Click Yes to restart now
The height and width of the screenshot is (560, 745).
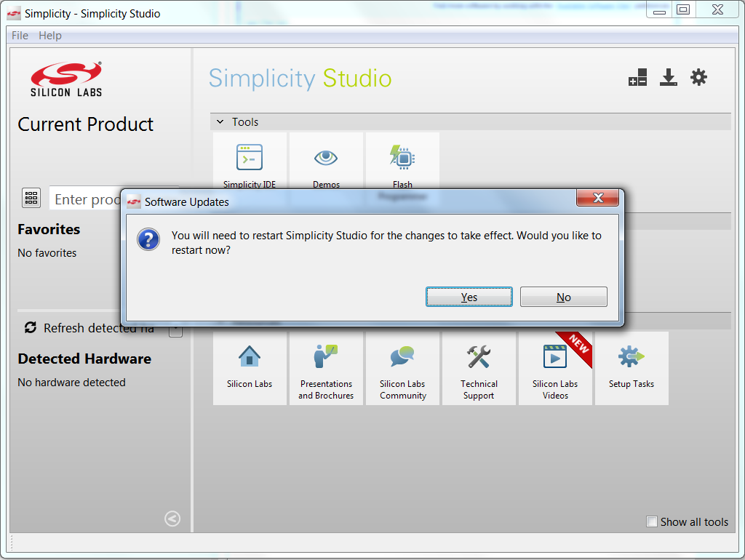coord(469,297)
